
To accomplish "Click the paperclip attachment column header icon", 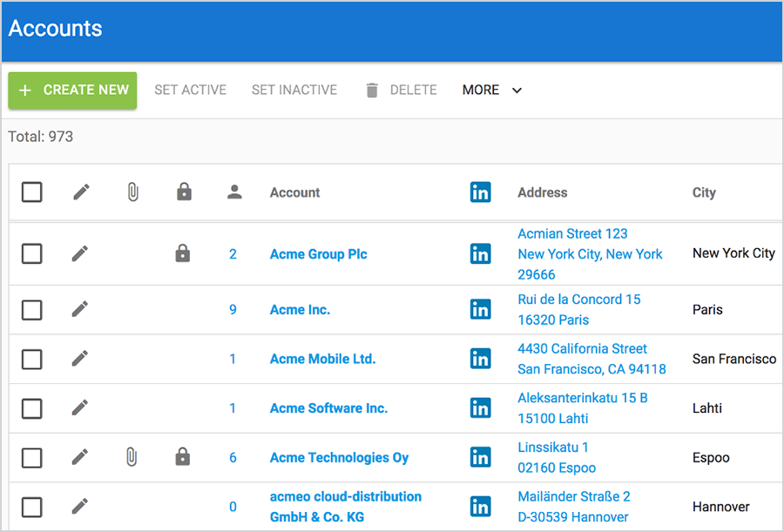I will point(132,192).
